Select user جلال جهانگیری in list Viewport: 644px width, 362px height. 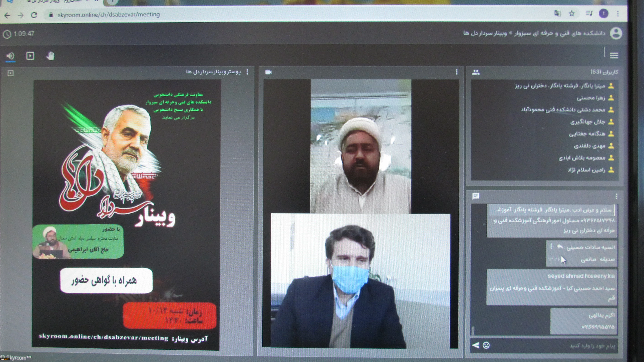[588, 122]
